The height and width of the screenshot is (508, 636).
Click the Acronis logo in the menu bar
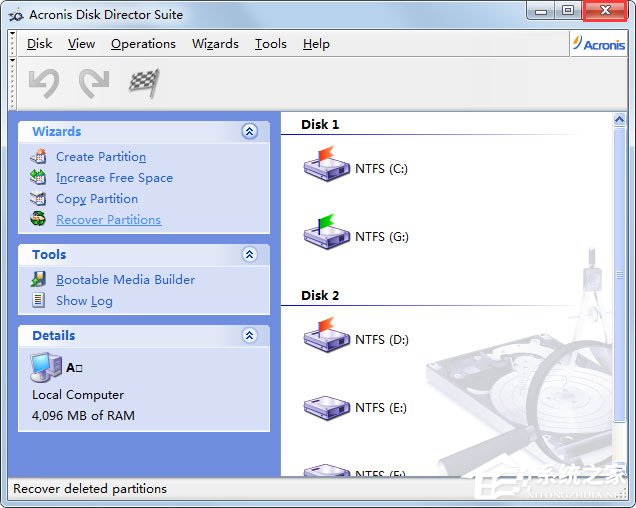[x=599, y=43]
